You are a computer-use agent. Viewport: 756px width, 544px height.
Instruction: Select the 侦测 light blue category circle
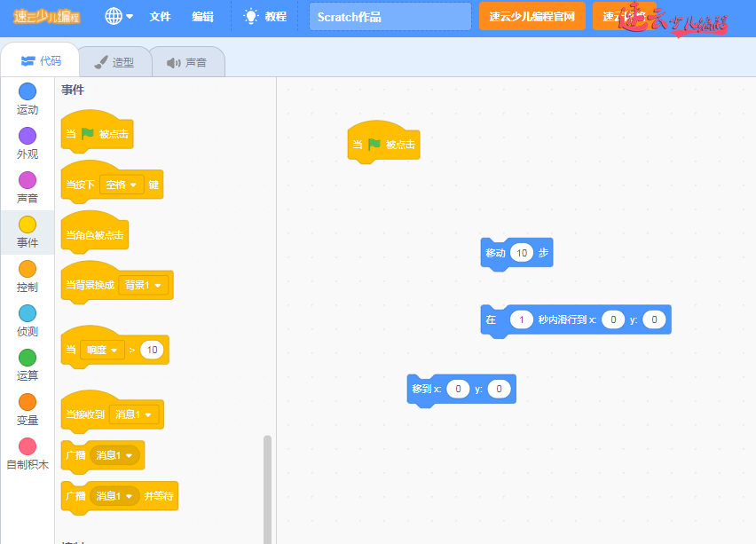(28, 313)
